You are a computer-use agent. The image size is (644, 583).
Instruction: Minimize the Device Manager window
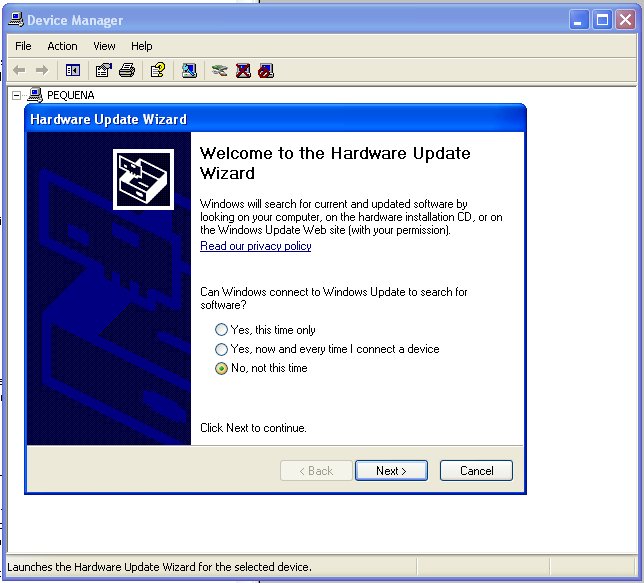(x=579, y=20)
